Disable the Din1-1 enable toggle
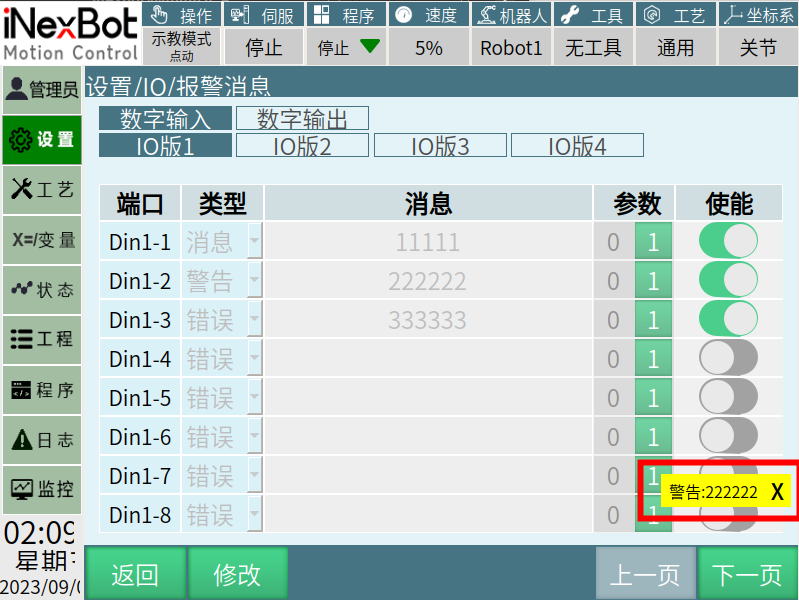 tap(728, 242)
